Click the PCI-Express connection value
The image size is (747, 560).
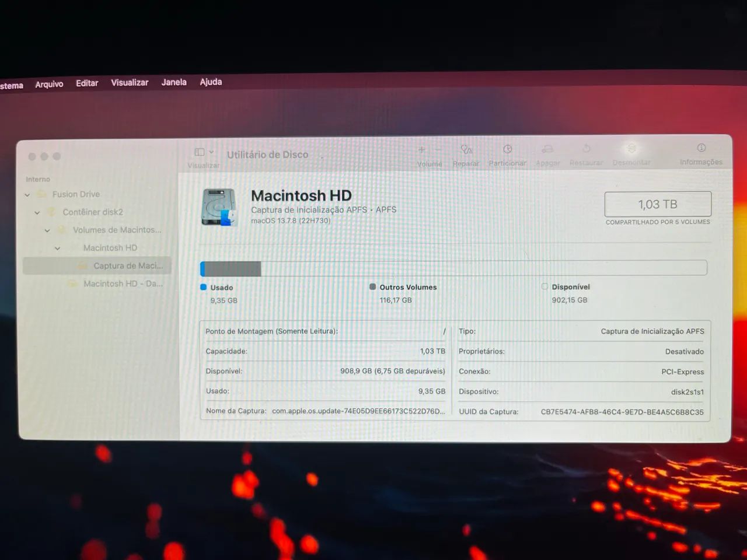(683, 372)
